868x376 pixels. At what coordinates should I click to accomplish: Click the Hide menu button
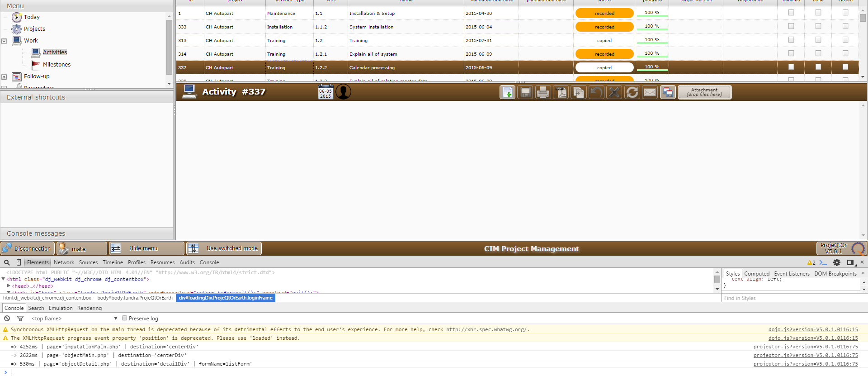[147, 248]
